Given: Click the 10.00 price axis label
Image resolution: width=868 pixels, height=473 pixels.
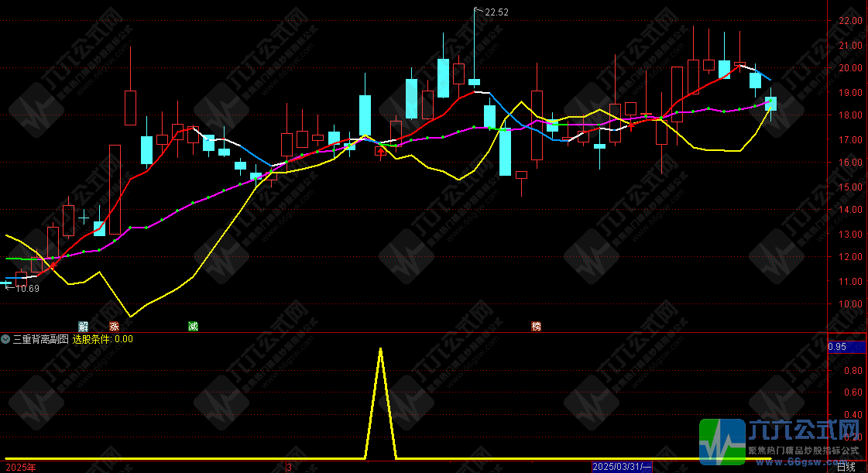Looking at the screenshot, I should click(x=850, y=304).
